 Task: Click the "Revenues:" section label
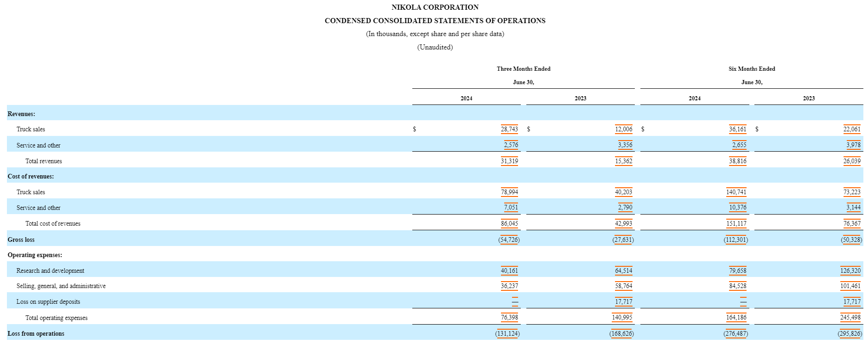tap(21, 114)
